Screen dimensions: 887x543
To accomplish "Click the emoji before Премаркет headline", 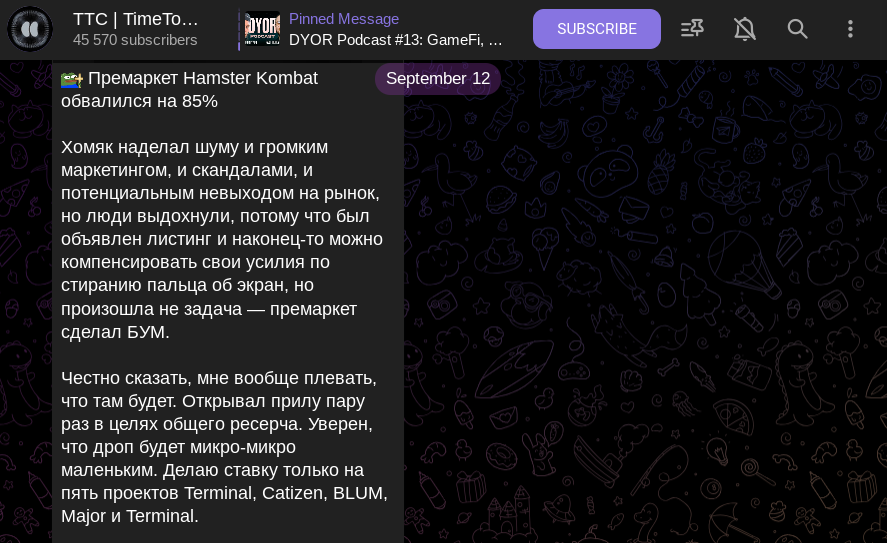I will coord(71,79).
